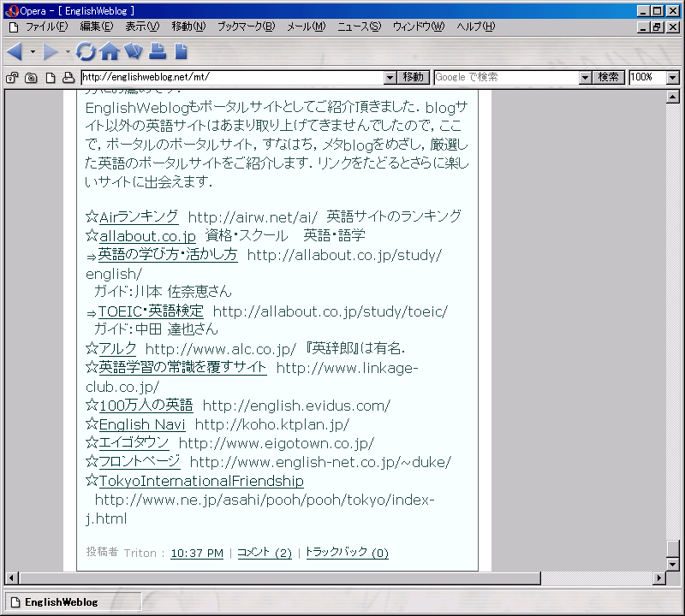
Task: Open the 移動(N) menu
Action: click(188, 27)
